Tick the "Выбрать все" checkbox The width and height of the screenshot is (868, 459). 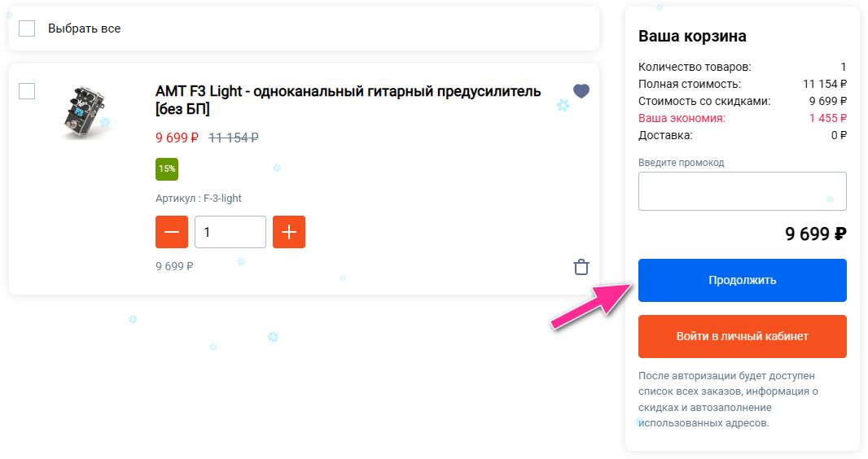click(27, 28)
